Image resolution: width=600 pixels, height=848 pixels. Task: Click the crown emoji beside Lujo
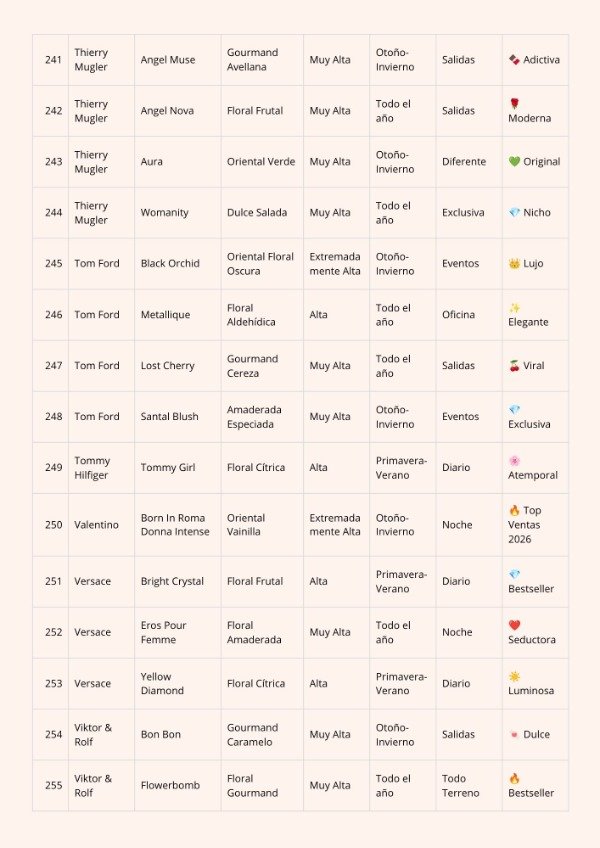coord(514,263)
